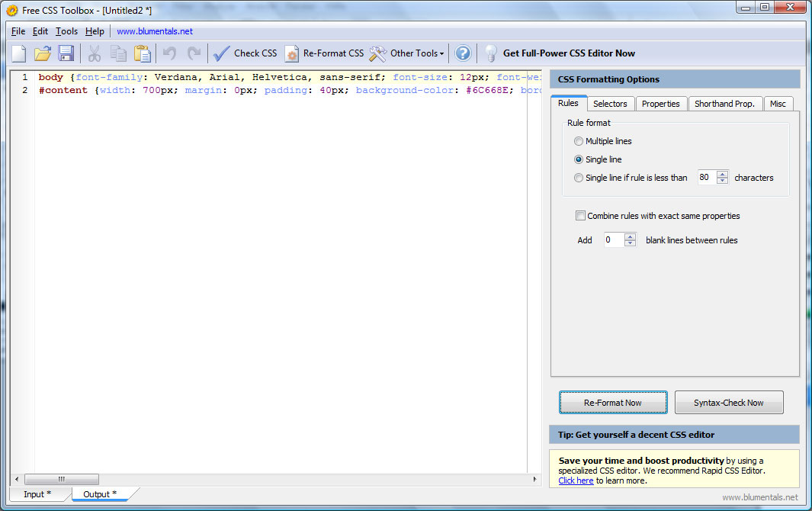Expand the Other Tools dropdown

pos(407,53)
